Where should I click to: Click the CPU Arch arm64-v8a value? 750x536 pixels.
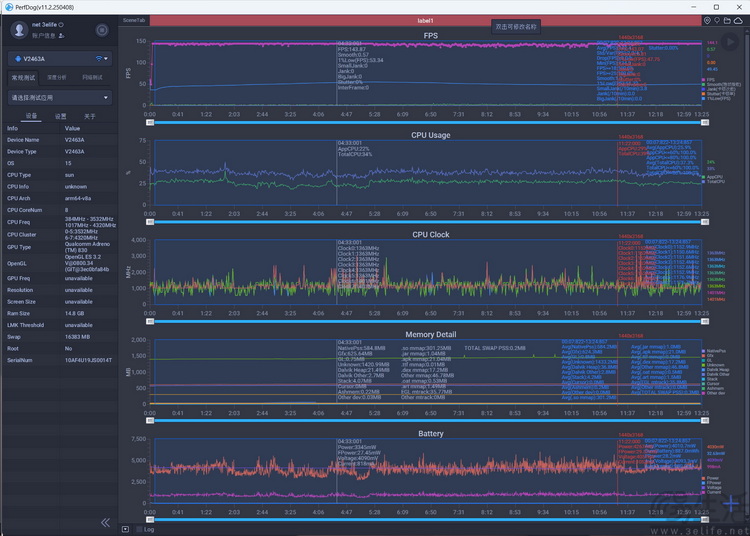(x=78, y=198)
